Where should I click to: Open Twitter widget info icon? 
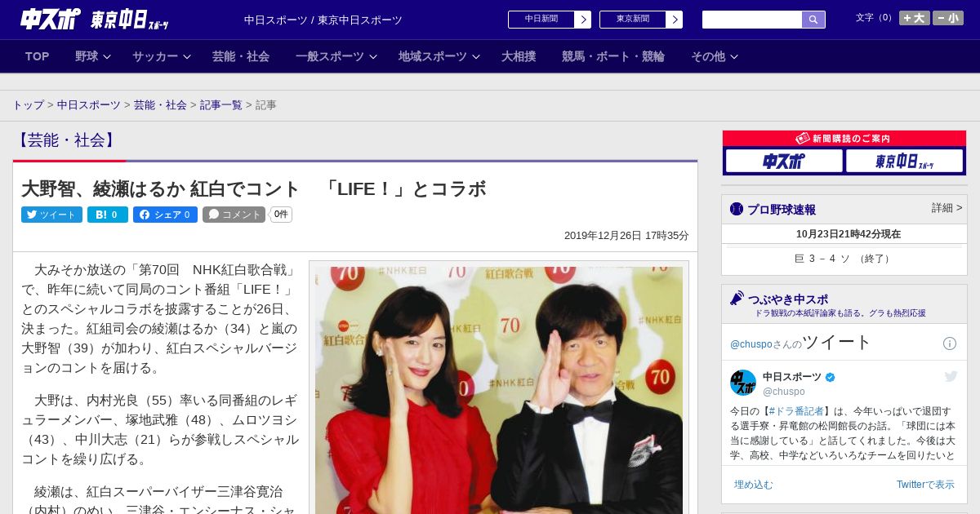(950, 343)
